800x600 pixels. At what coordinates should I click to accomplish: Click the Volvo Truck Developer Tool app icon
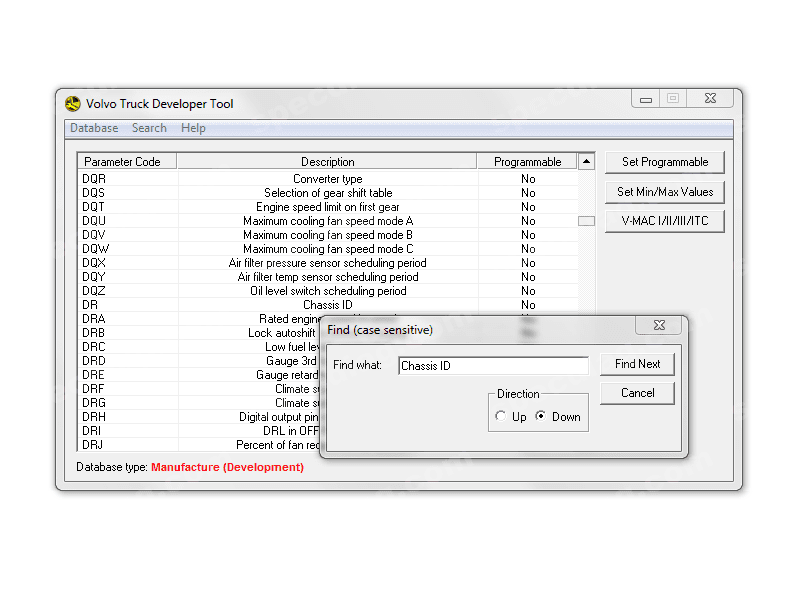point(73,104)
